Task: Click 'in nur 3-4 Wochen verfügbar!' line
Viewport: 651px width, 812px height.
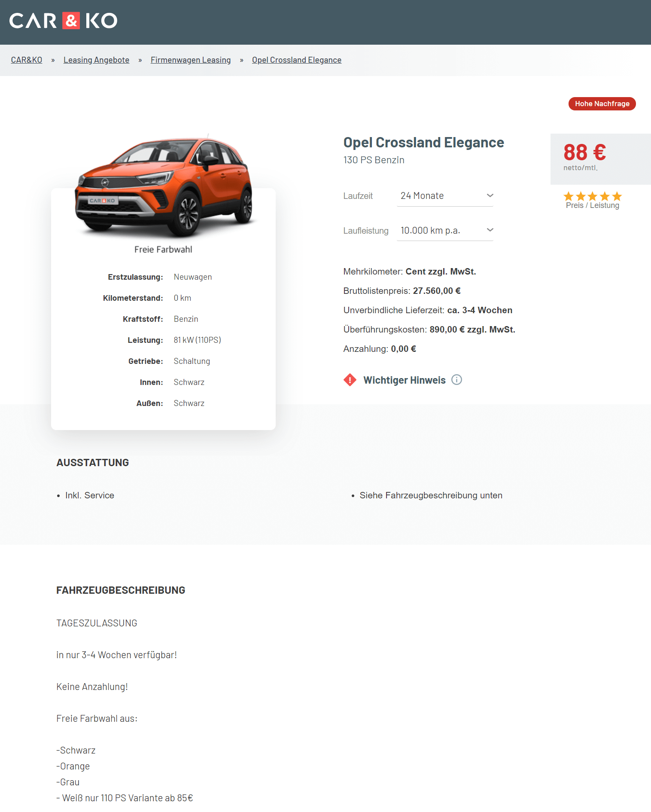Action: (117, 655)
